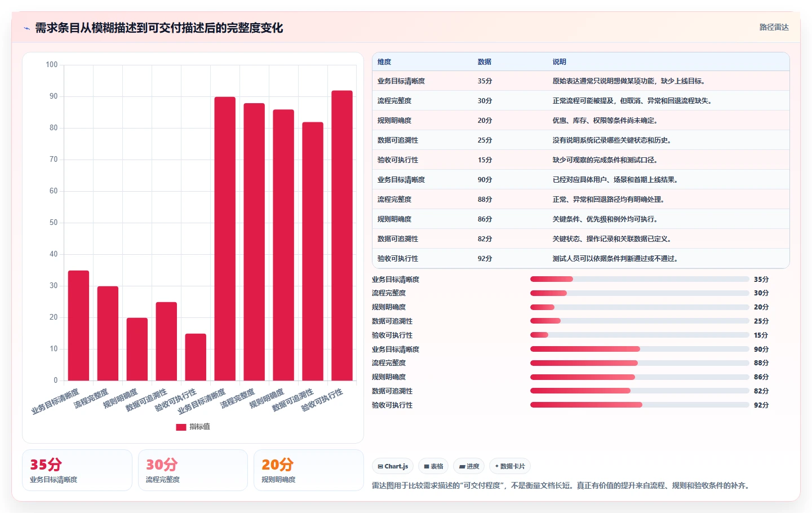812x513 pixels.
Task: Click the progress bar showing 20分
Action: [640, 307]
